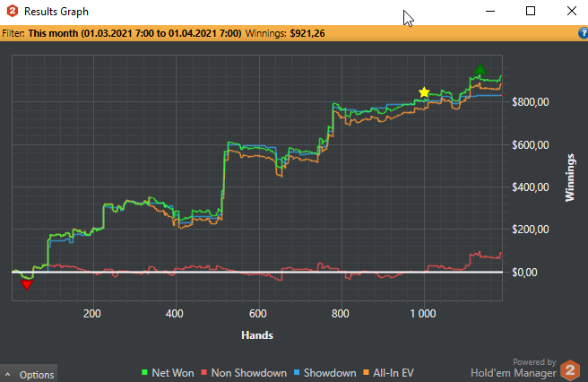The image size is (588, 382).
Task: Click the green Net Won color swatch
Action: [x=144, y=373]
